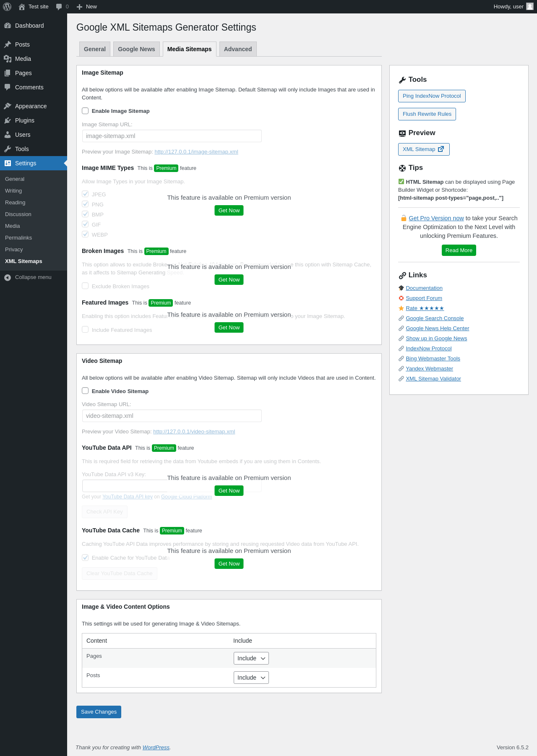Click the Image Sitemap URL field
537x756 pixels.
click(x=172, y=136)
